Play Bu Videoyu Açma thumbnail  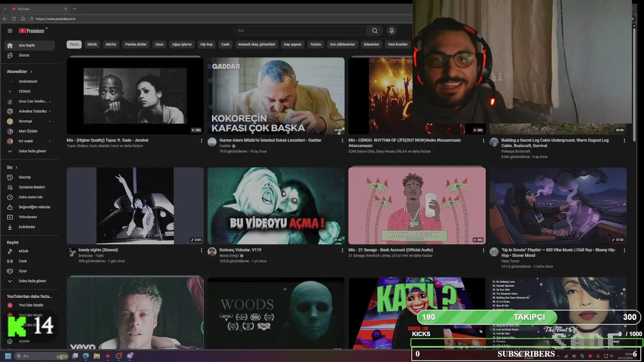point(276,206)
